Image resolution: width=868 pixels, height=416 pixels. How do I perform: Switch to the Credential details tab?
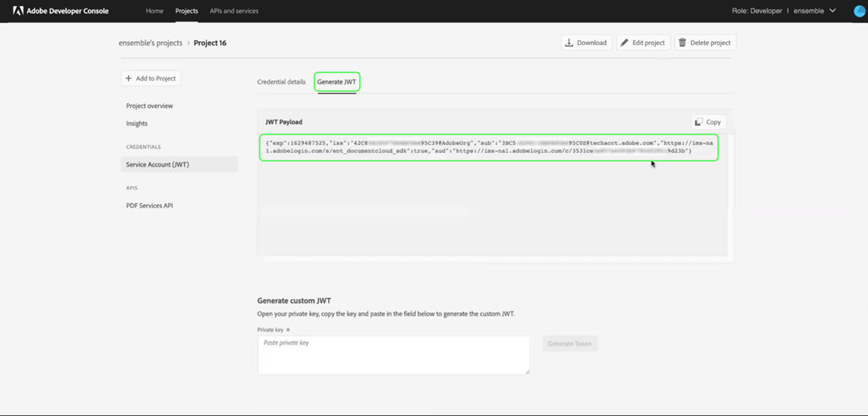click(x=281, y=82)
